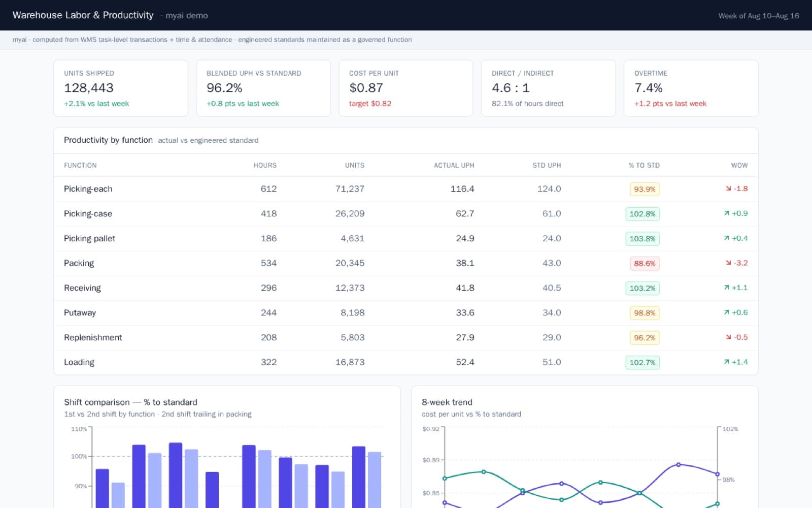812x508 pixels.
Task: Click the +1.2 pts vs last week text
Action: [x=670, y=104]
